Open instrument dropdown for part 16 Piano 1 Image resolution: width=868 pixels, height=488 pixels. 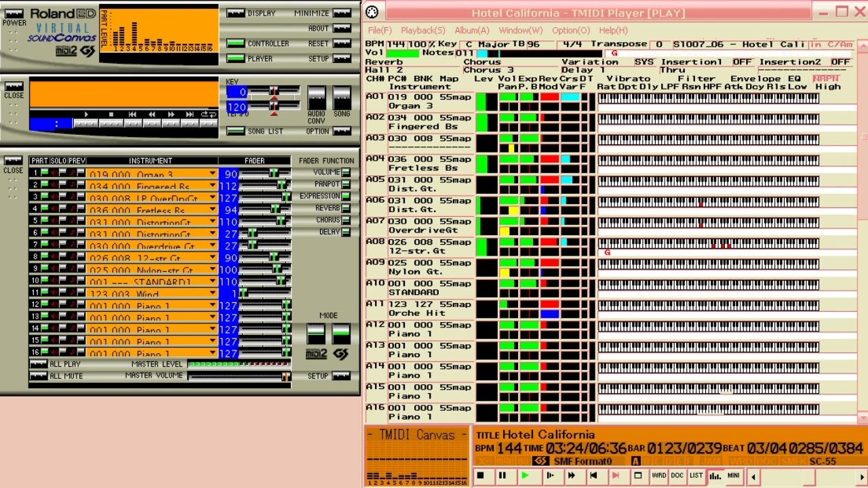[x=212, y=353]
